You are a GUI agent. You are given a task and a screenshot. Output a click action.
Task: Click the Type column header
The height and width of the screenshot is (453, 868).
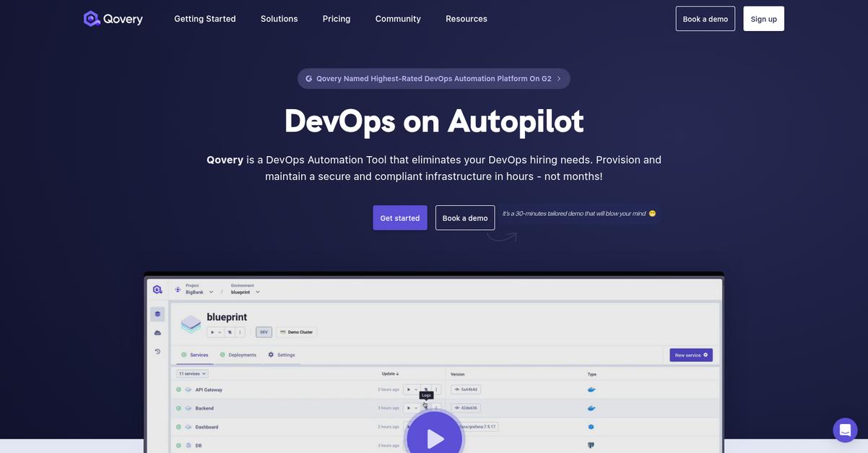pos(592,374)
